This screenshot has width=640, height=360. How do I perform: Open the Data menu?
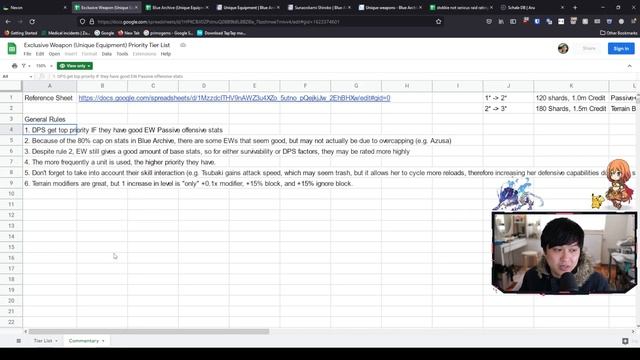coord(107,54)
